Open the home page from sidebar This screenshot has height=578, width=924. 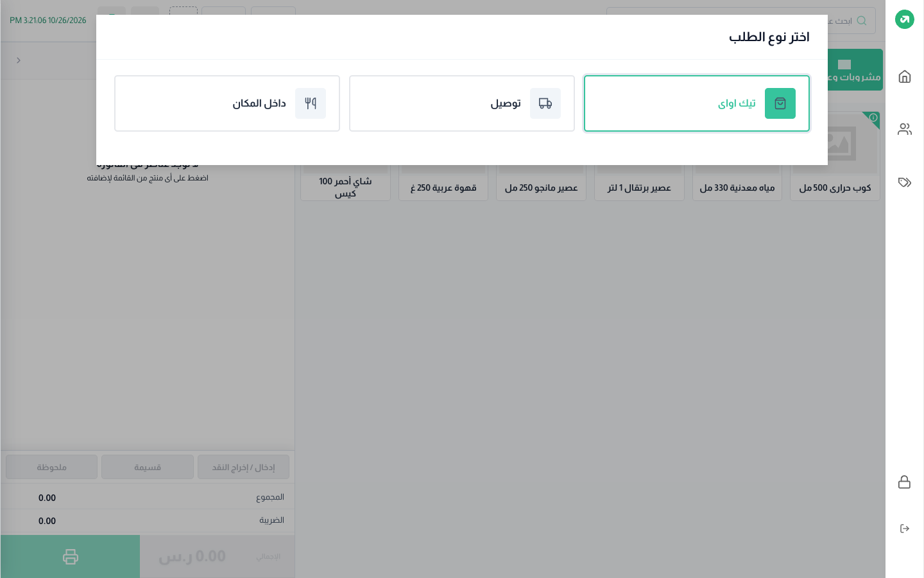point(905,77)
